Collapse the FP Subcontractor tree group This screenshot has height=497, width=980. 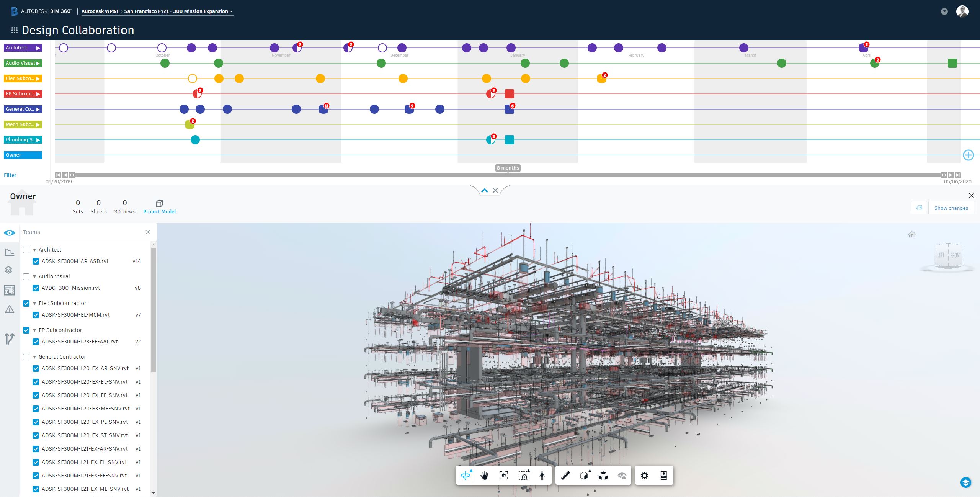pos(34,330)
